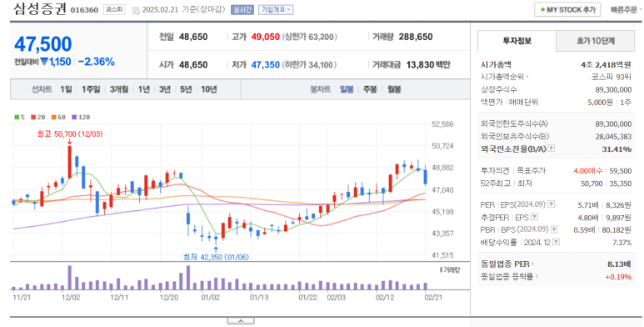The height and width of the screenshot is (327, 644).
Task: Click the 외국인소진율 value 31.41%
Action: click(x=617, y=148)
